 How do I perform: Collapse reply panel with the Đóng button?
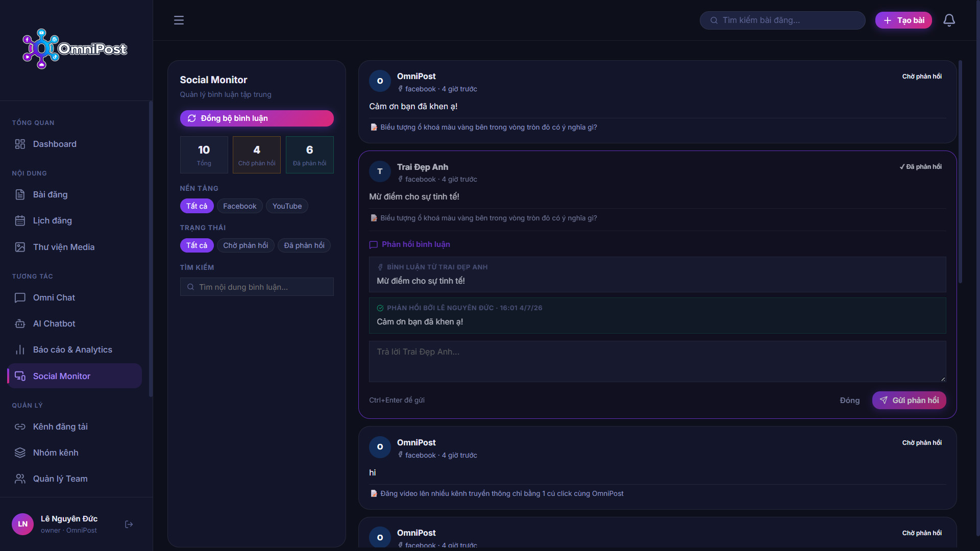click(x=850, y=400)
